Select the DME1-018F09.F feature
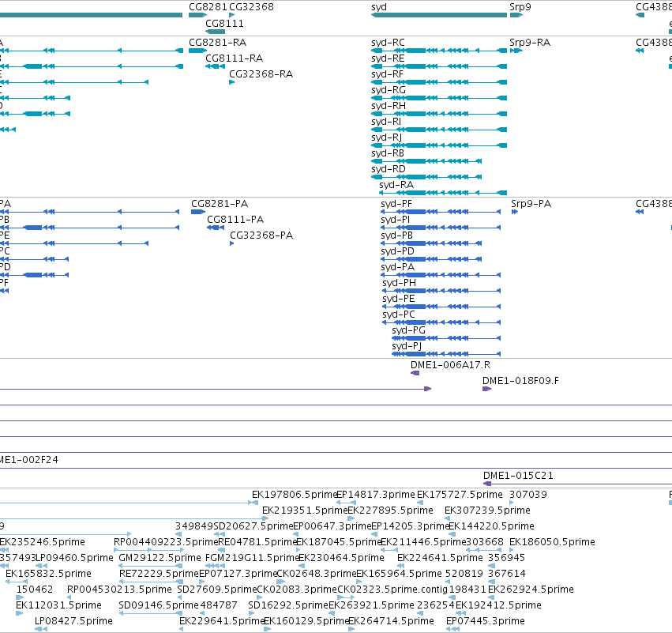Viewport: 672px width, 633px height. (x=487, y=389)
